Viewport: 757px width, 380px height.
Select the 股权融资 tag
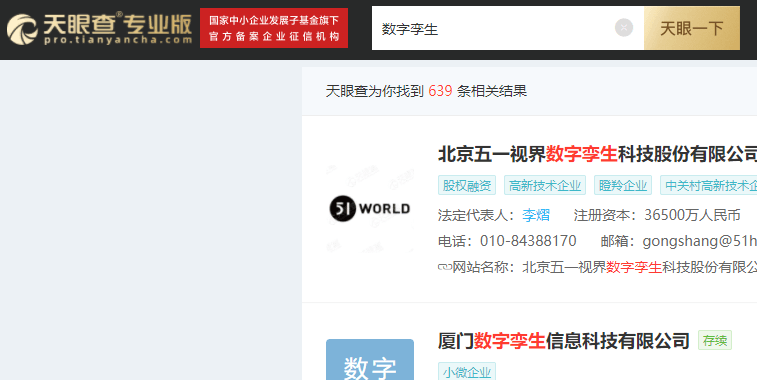467,185
